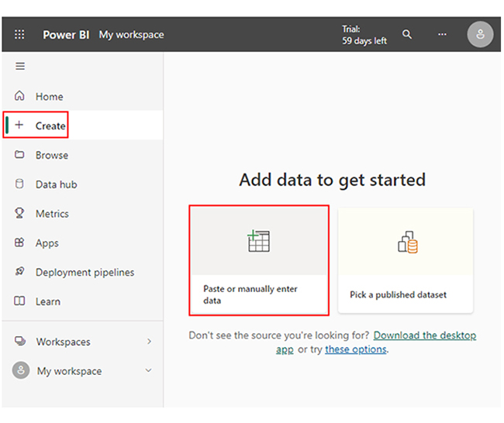
Task: Open the more options ellipsis menu
Action: click(442, 34)
